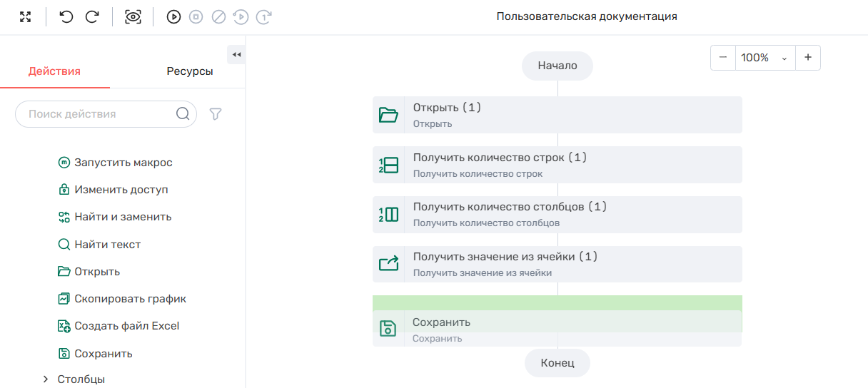Click the search magnifier icon
Viewport: 868px width, 388px height.
[183, 114]
